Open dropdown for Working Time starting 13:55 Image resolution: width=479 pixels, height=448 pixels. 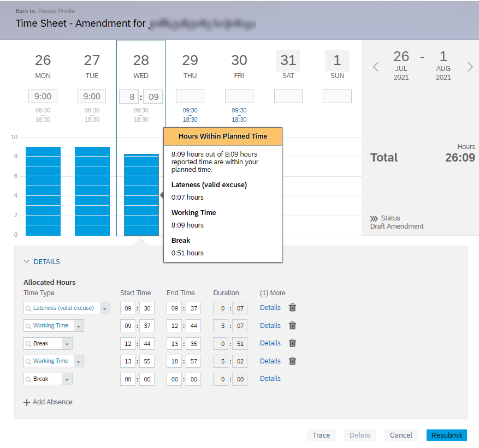tap(79, 361)
